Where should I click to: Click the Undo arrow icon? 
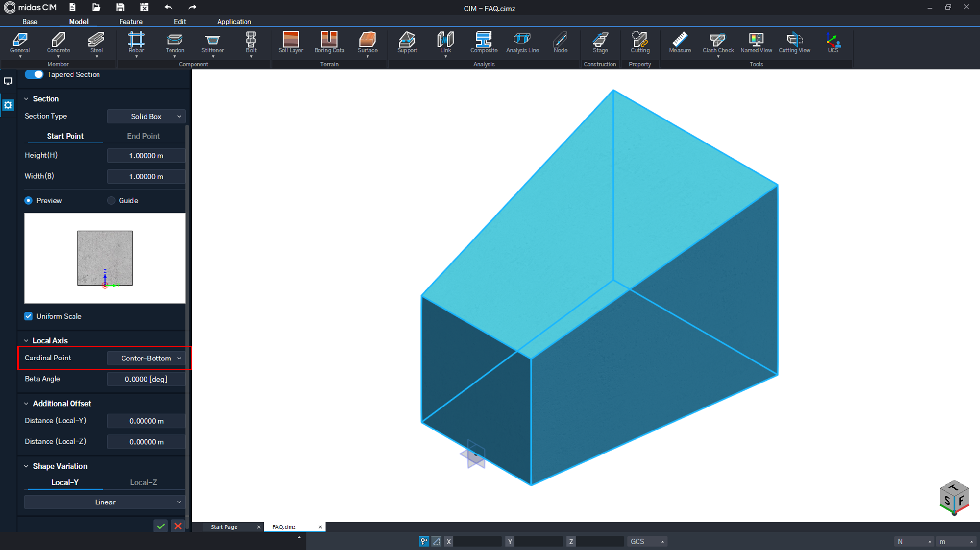tap(169, 7)
